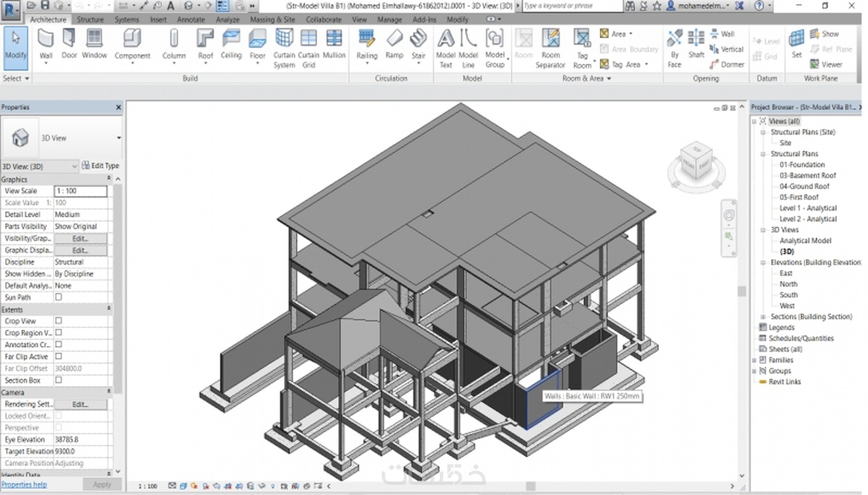Close the Properties palette
Image resolution: width=868 pixels, height=495 pixels.
tap(118, 107)
